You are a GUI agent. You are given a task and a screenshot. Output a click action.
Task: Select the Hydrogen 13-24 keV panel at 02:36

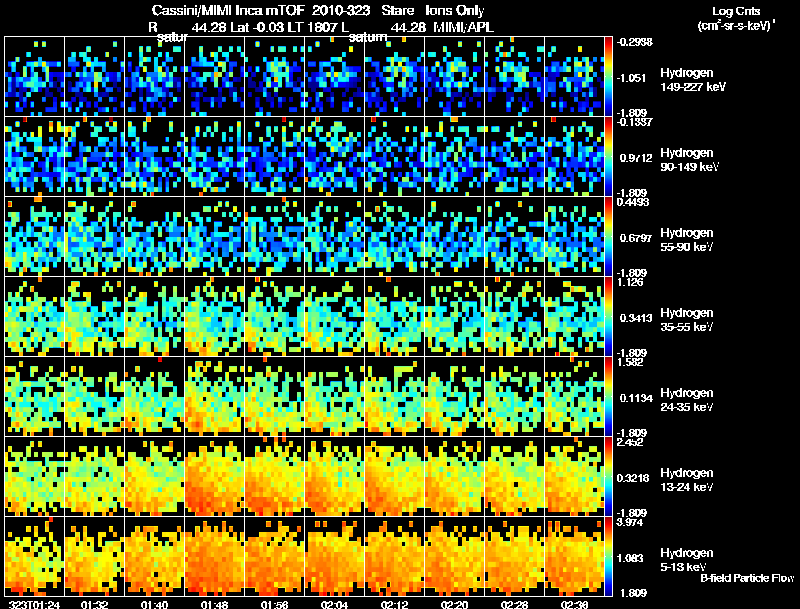click(x=574, y=477)
